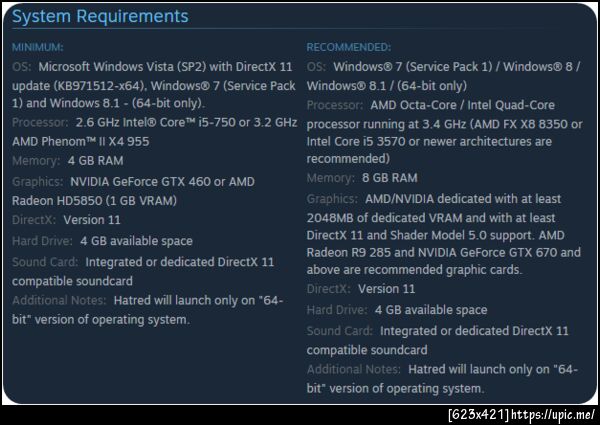Click the minimum Memory: label
600x425 pixels.
[x=36, y=161]
